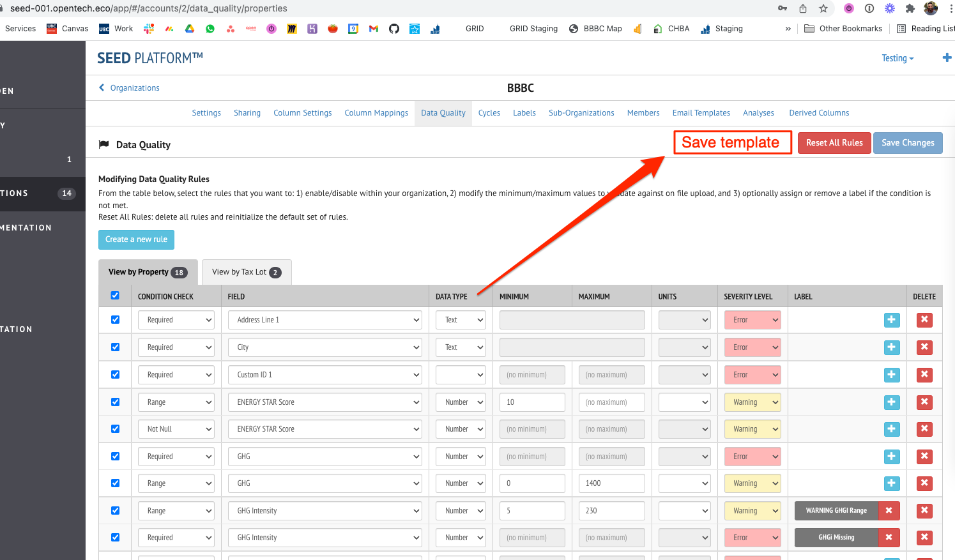
Task: Click the Create a new rule button
Action: (x=136, y=239)
